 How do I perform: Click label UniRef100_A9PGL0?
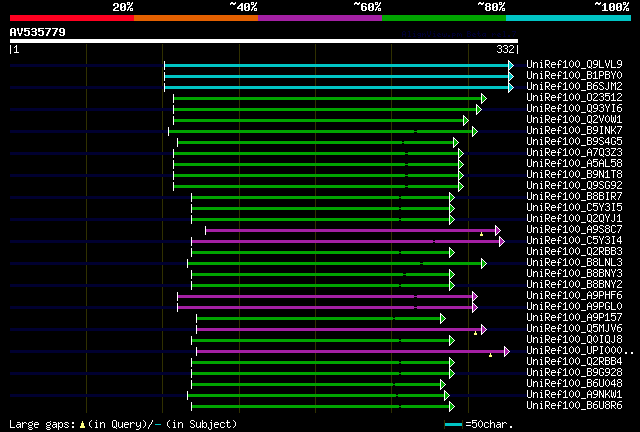tap(574, 307)
